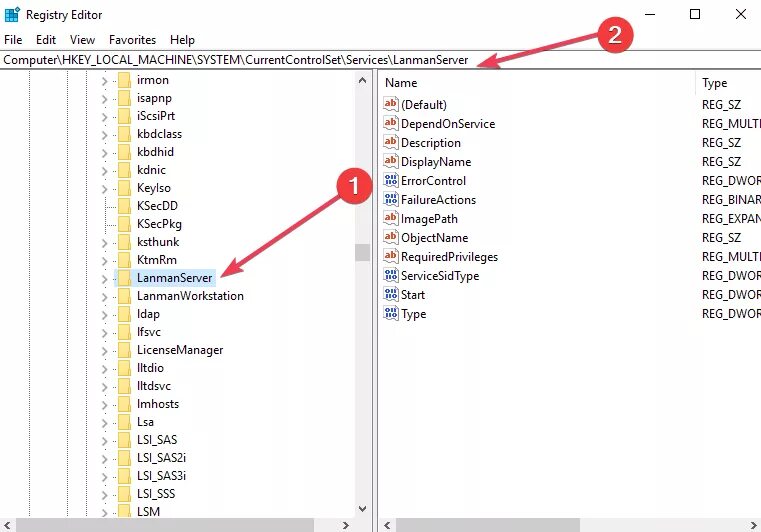Click the tree pane scroll left arrow
The width and height of the screenshot is (761, 532).
pos(7,525)
